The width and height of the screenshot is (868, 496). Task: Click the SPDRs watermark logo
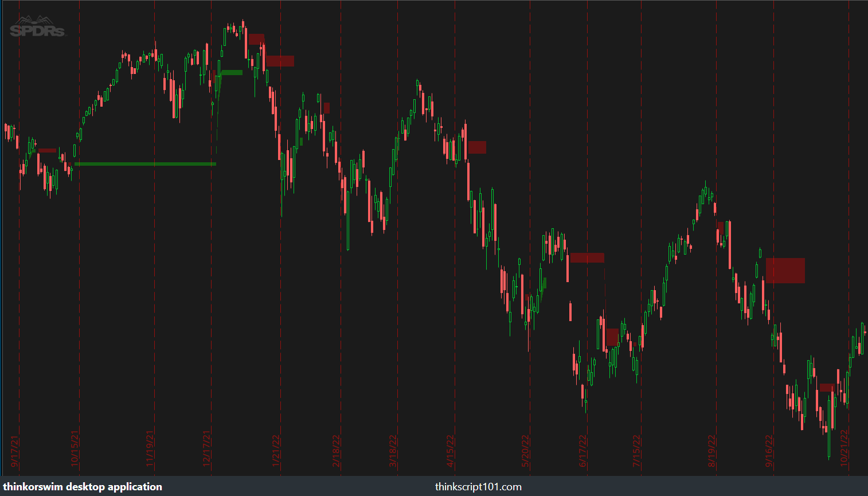click(x=37, y=25)
